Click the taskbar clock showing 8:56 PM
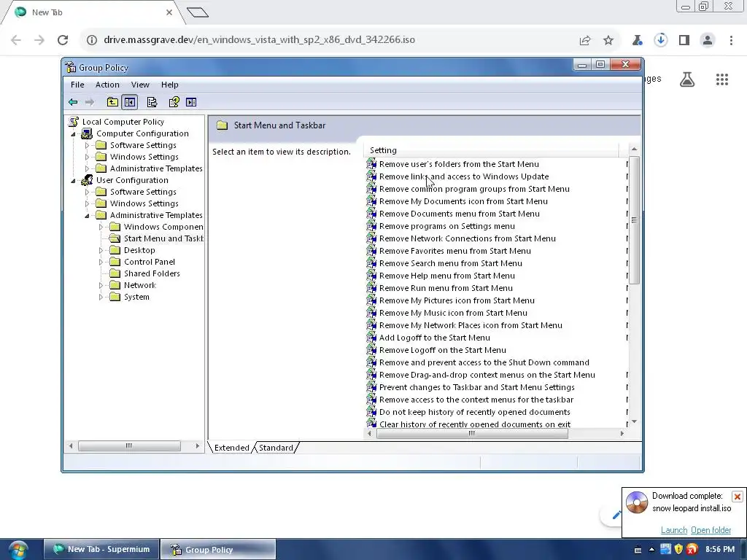Viewport: 747px width, 560px height. pos(719,550)
